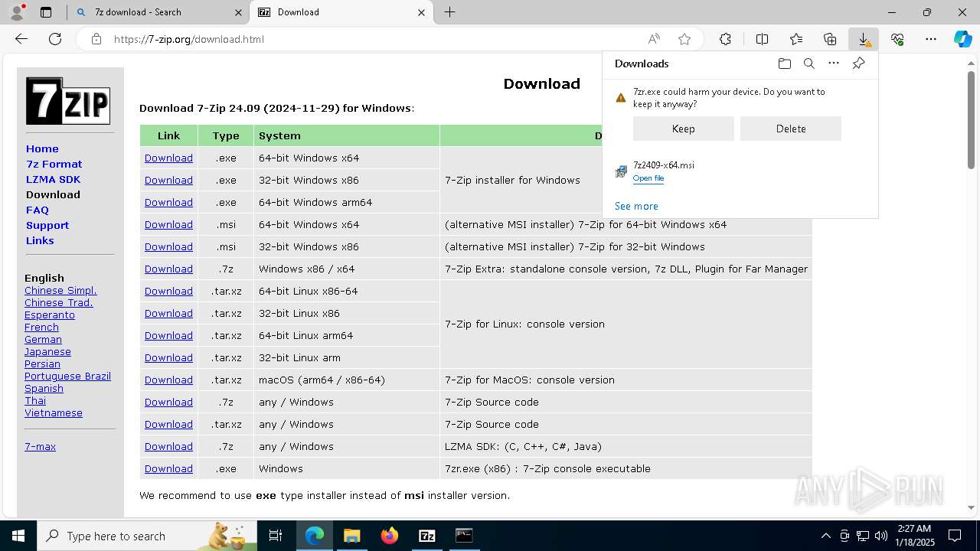The width and height of the screenshot is (980, 551).
Task: Keep the 7zr.exe download
Action: pos(684,129)
